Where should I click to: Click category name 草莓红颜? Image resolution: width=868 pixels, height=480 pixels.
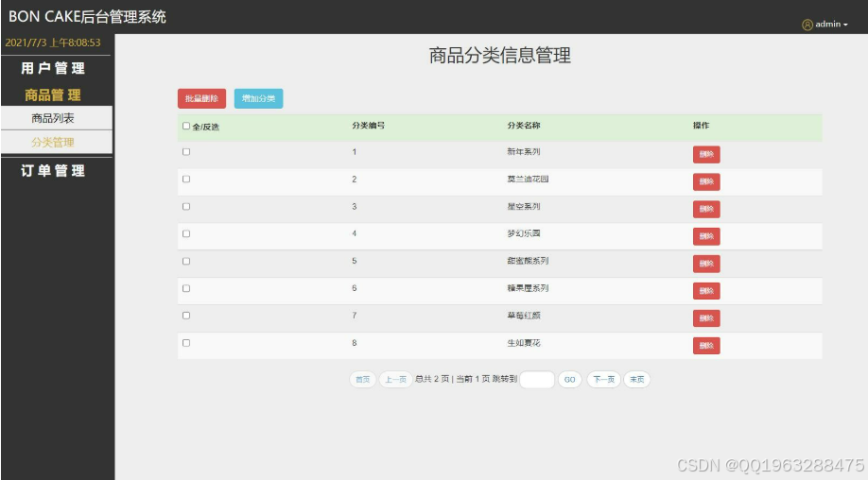coord(524,316)
